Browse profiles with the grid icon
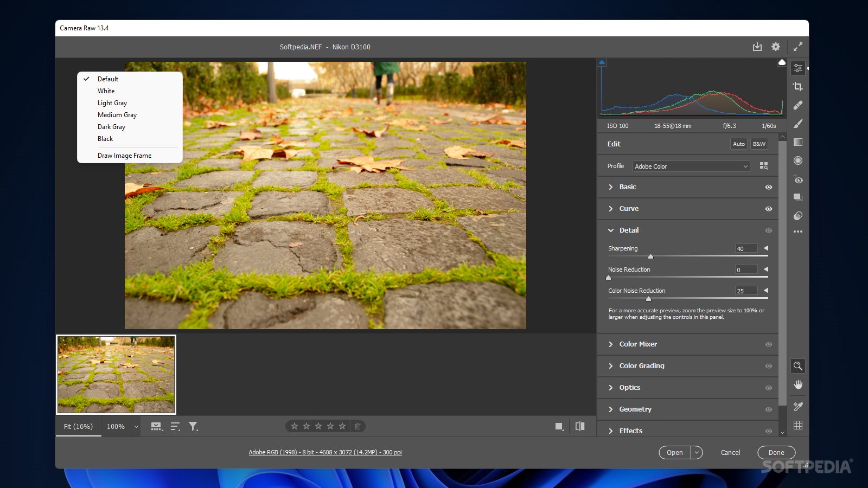The width and height of the screenshot is (868, 488). [x=764, y=166]
